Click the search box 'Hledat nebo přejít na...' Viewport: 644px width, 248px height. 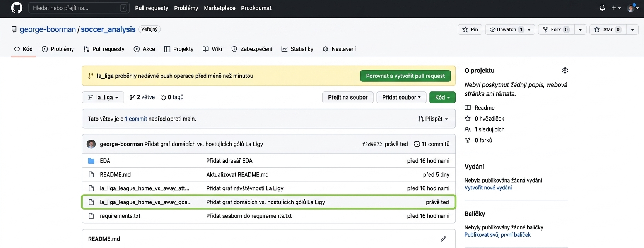click(79, 8)
